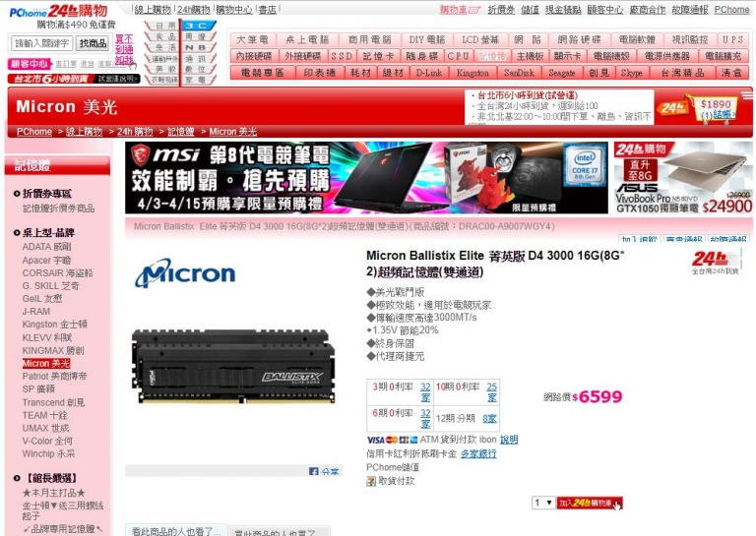Click the 24h delivery badge near product title
Screen dimensions: 756x536
(x=716, y=262)
